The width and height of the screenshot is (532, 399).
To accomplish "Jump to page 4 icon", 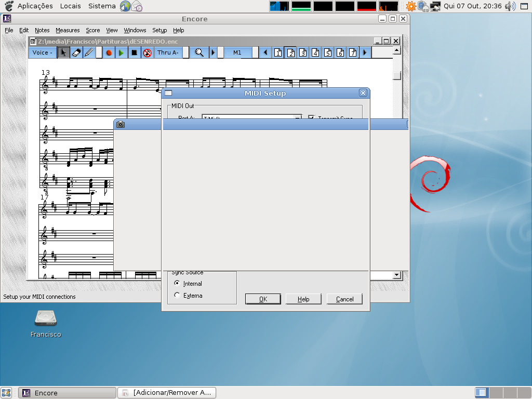I will point(315,52).
